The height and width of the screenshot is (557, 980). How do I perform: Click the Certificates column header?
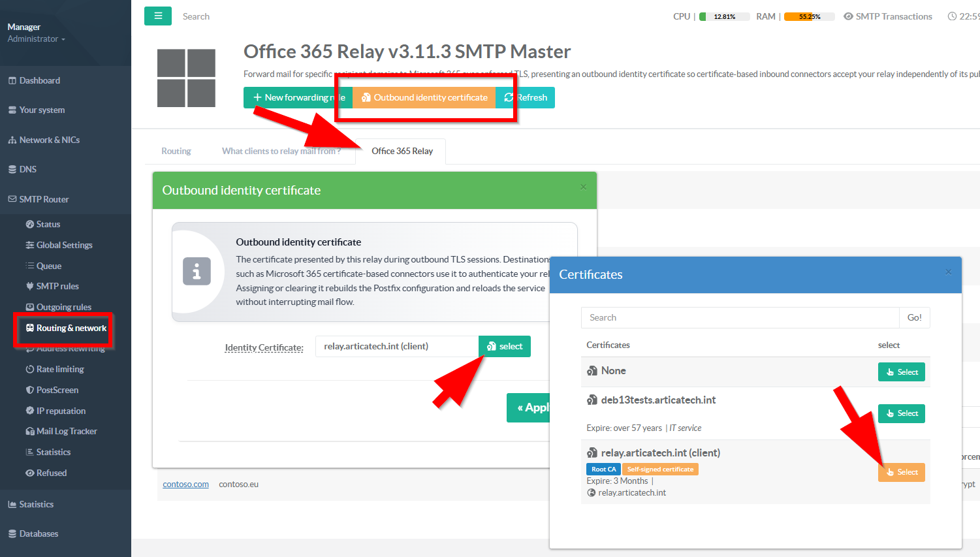coord(608,345)
